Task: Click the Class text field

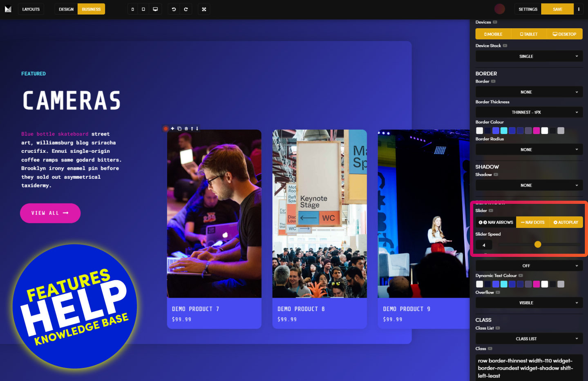Action: pos(529,368)
